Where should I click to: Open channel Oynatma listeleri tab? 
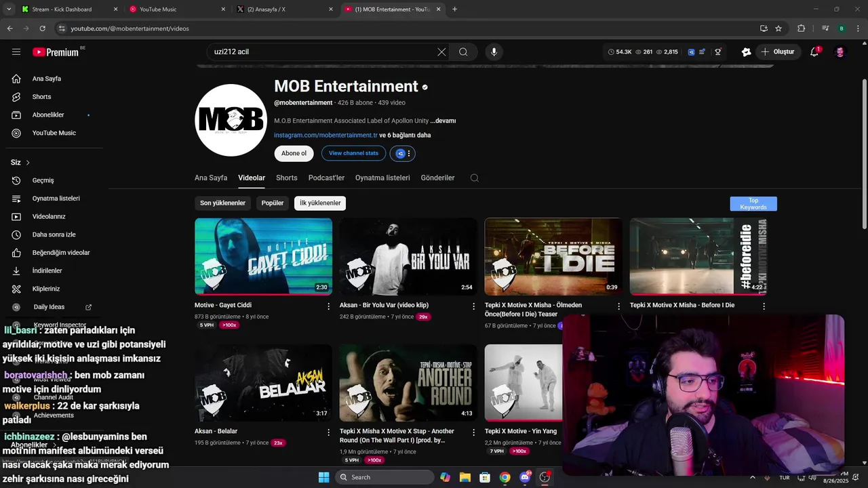(382, 178)
